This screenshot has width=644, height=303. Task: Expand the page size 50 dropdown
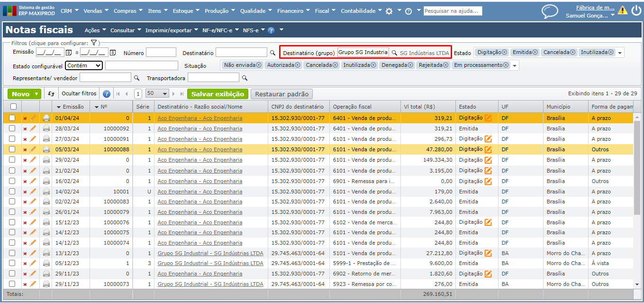(157, 94)
